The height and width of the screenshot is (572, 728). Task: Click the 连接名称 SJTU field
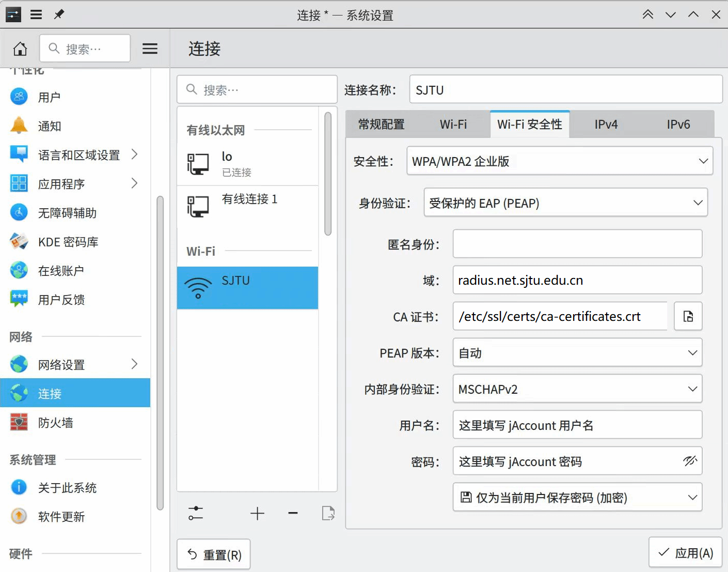pyautogui.click(x=566, y=89)
